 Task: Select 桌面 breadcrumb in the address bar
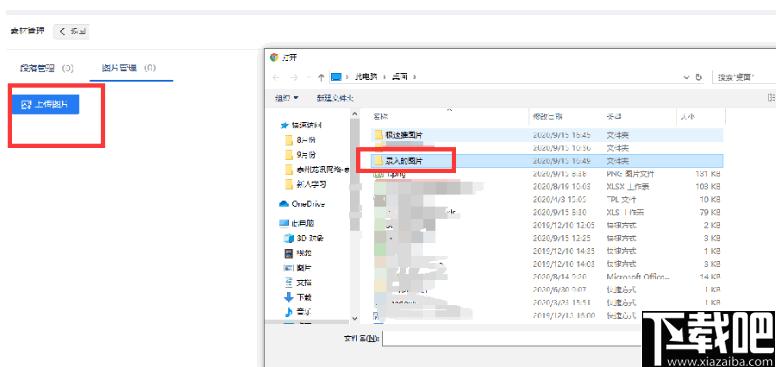coord(400,77)
